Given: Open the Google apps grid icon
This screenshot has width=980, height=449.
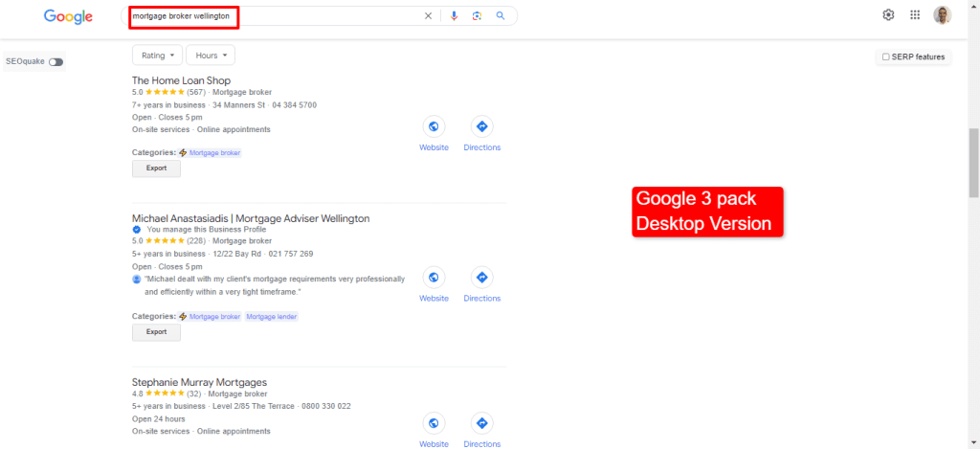Looking at the screenshot, I should click(915, 15).
